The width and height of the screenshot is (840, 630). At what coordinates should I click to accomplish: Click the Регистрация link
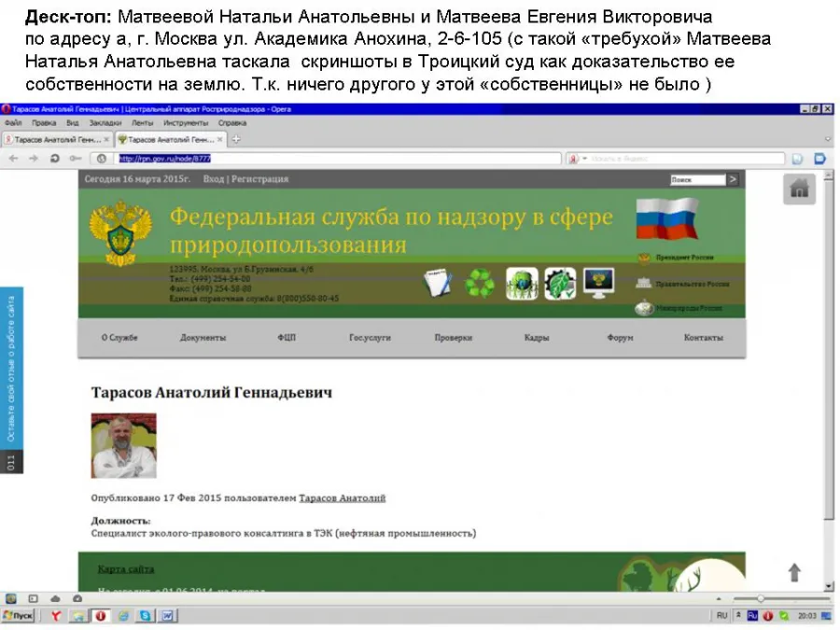click(259, 179)
